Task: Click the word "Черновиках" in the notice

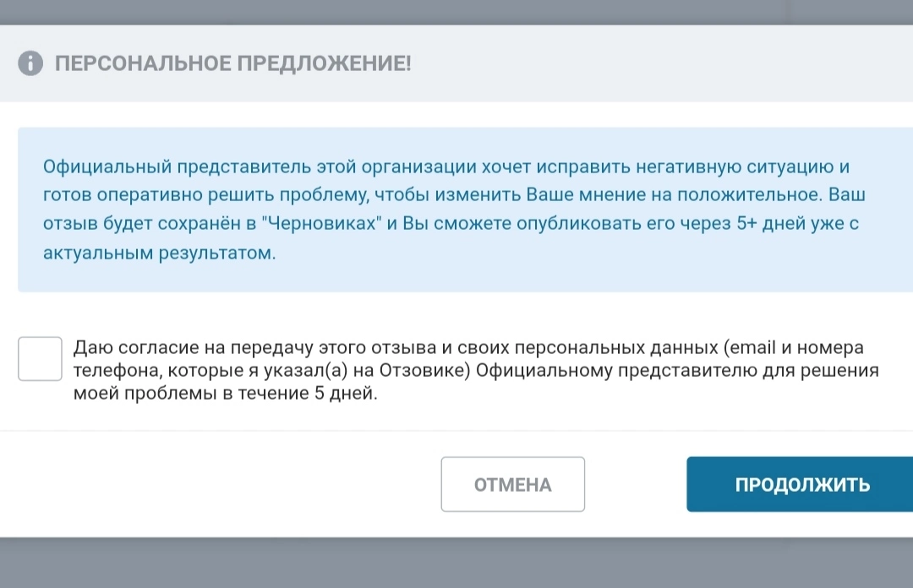Action: click(x=321, y=224)
